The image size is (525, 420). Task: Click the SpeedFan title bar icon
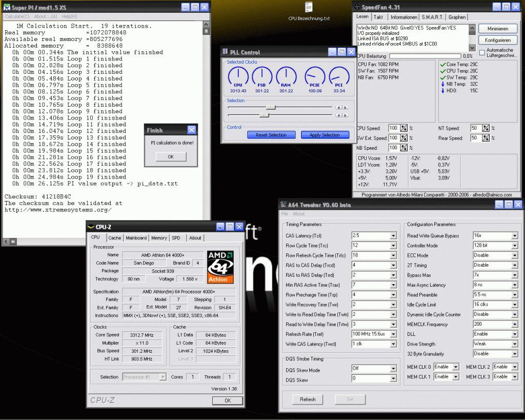pos(357,7)
